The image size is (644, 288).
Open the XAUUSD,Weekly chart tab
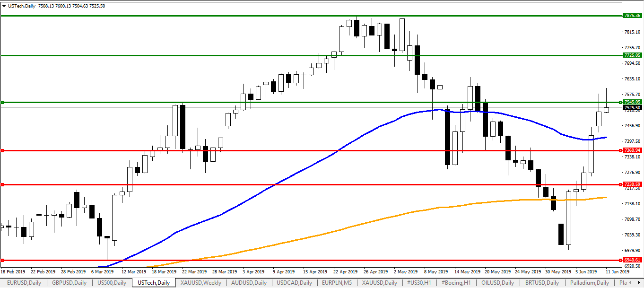pyautogui.click(x=200, y=283)
